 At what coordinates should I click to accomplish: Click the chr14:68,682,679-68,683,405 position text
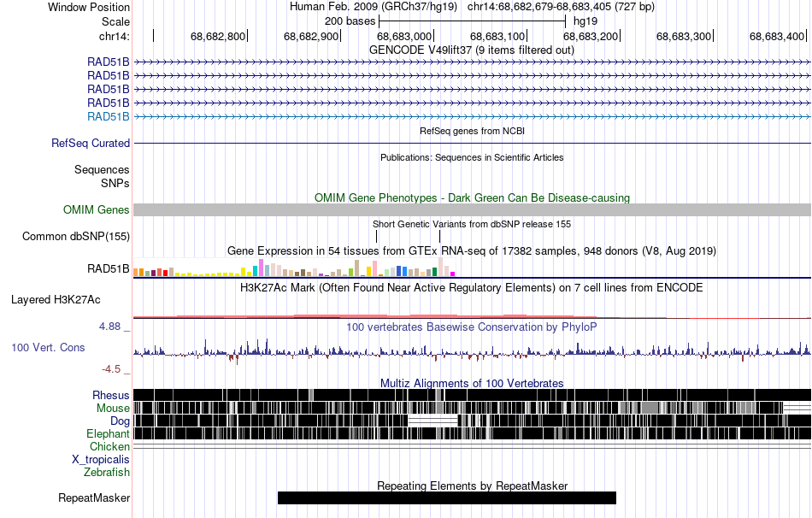pyautogui.click(x=561, y=7)
